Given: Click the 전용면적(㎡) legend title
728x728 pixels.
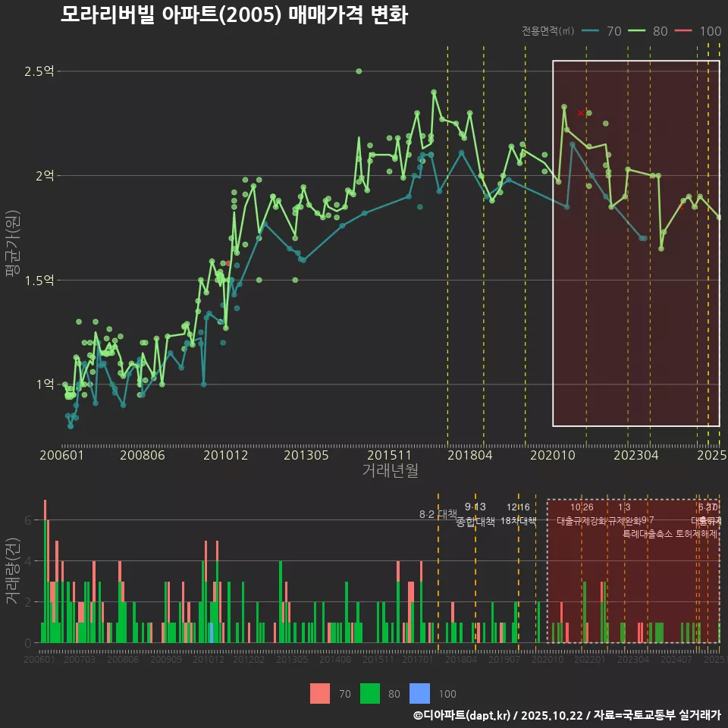Looking at the screenshot, I should pyautogui.click(x=548, y=31).
